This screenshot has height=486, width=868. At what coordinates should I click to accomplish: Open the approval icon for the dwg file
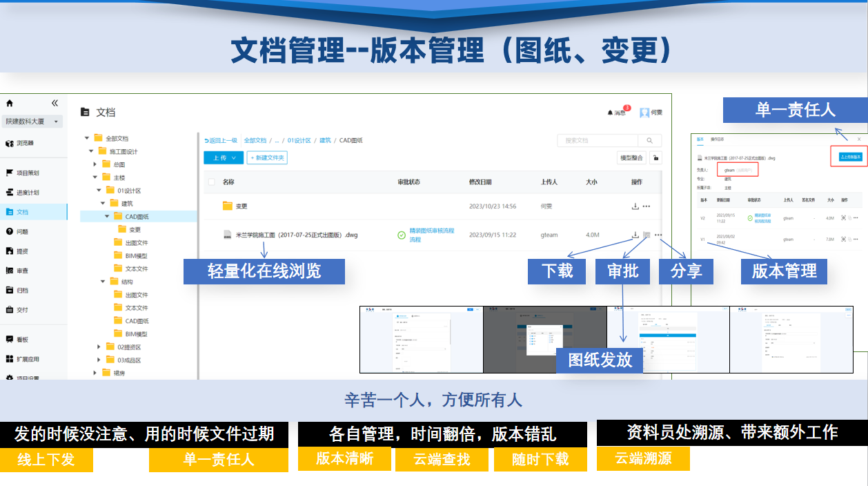pos(647,235)
